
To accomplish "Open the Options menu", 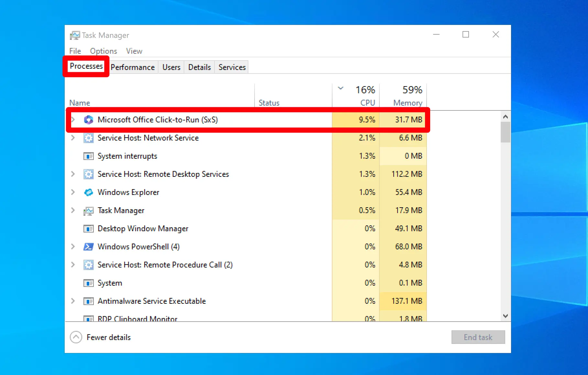I will pos(103,51).
